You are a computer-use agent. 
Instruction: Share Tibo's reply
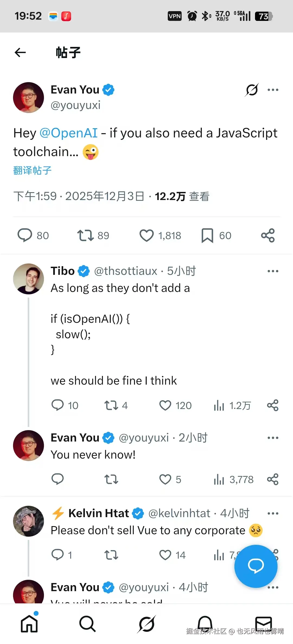coord(272,405)
